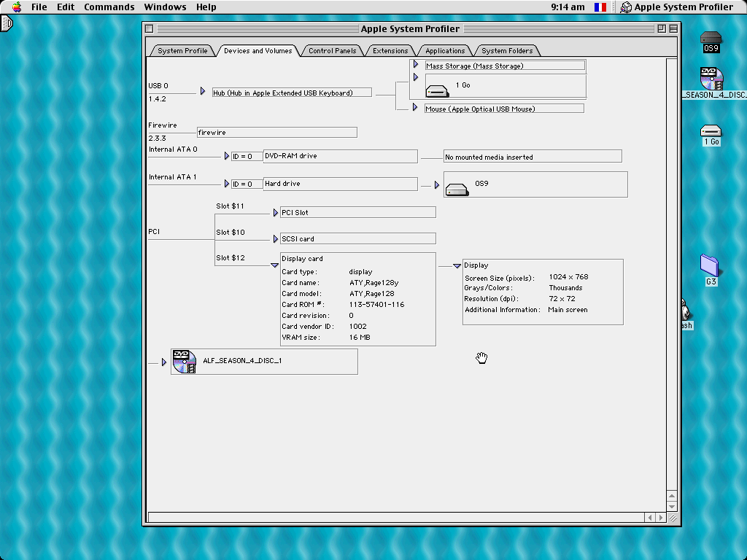The width and height of the screenshot is (747, 560).
Task: Click the VRAM size 16 MB value
Action: pos(360,338)
